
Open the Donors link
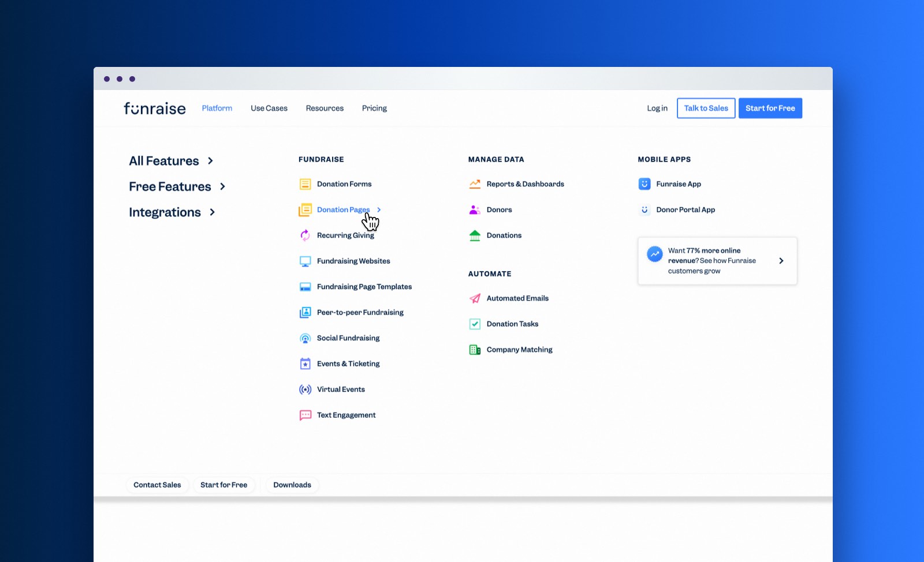(499, 210)
